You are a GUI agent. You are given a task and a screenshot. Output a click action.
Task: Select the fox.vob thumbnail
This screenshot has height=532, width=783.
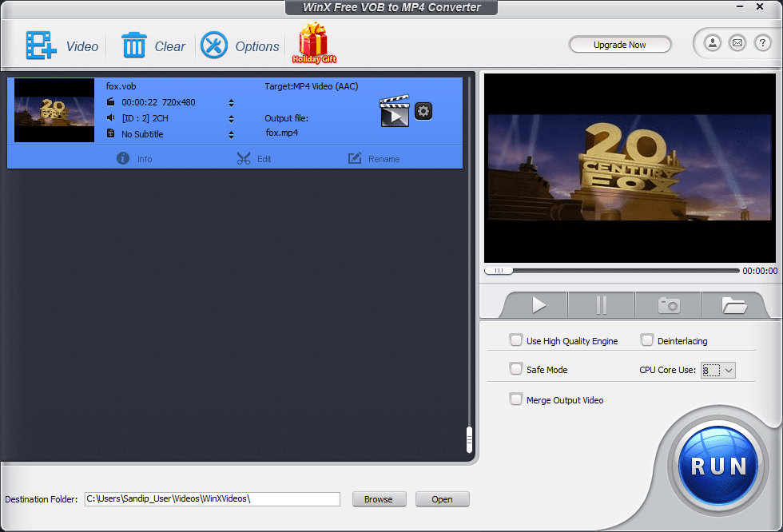(54, 110)
